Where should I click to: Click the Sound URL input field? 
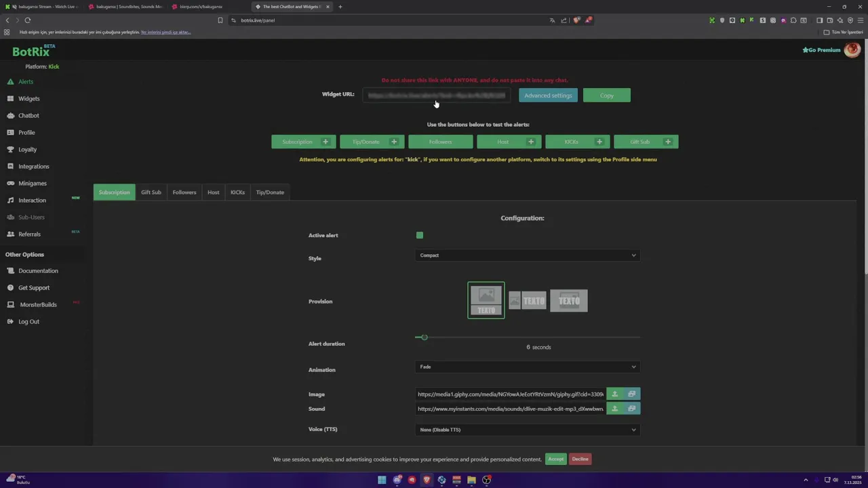point(511,409)
